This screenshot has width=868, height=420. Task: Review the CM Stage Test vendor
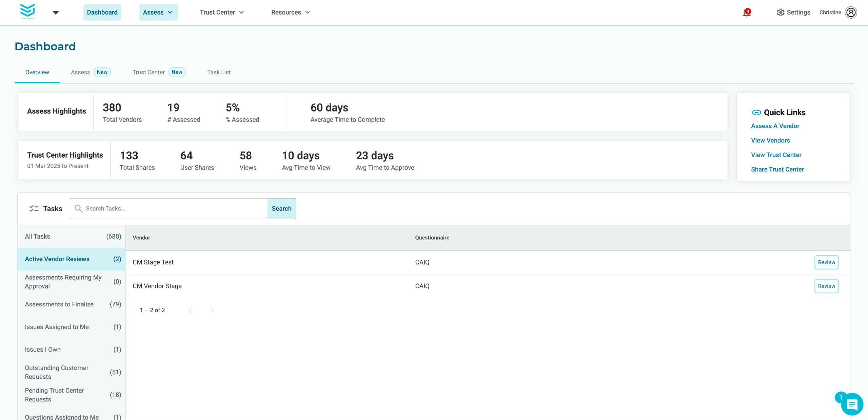point(826,262)
